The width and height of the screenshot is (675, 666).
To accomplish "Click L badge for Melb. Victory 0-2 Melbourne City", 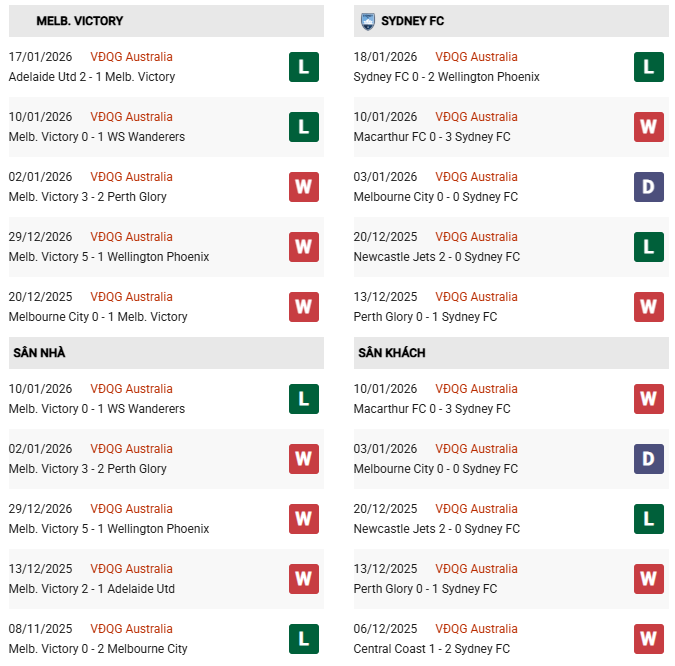I will click(x=304, y=639).
